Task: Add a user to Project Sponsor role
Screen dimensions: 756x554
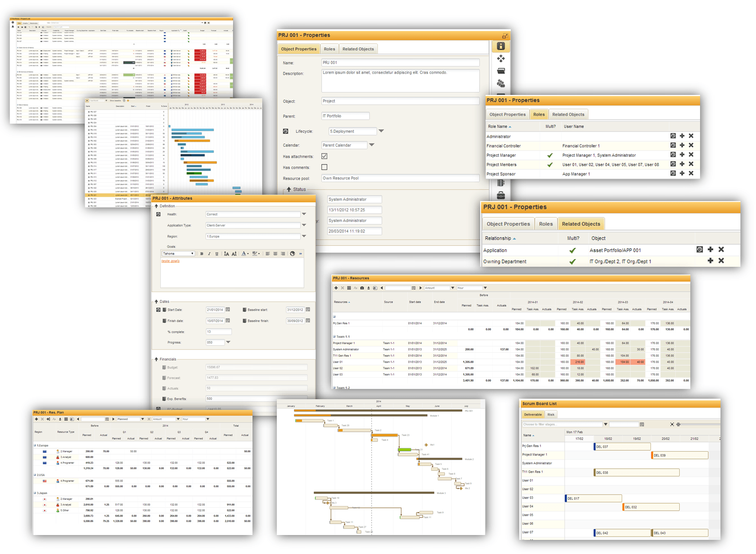Action: pyautogui.click(x=682, y=173)
